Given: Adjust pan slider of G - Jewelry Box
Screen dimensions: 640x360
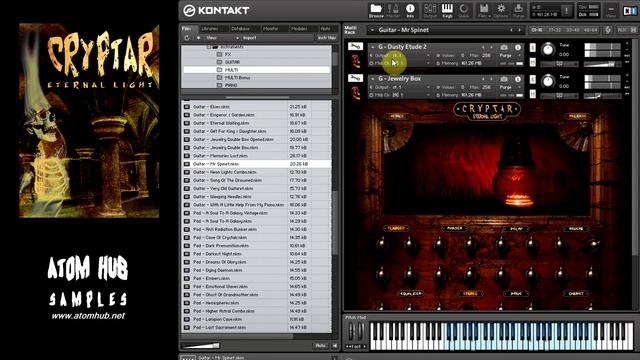Looking at the screenshot, I should point(559,96).
